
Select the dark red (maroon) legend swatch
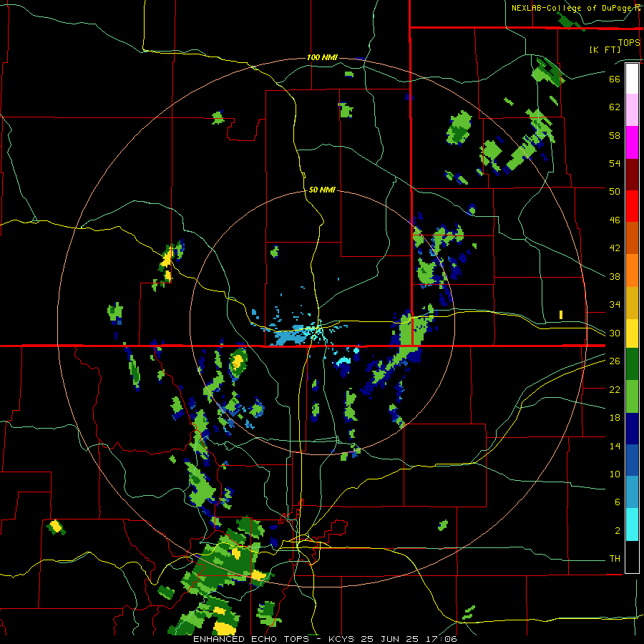(x=632, y=175)
